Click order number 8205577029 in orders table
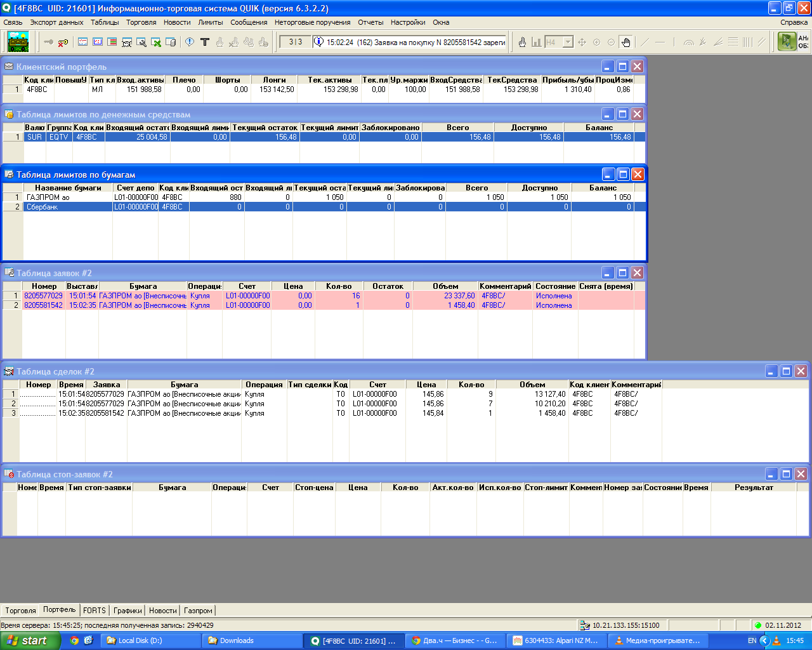Image resolution: width=812 pixels, height=650 pixels. [x=43, y=296]
